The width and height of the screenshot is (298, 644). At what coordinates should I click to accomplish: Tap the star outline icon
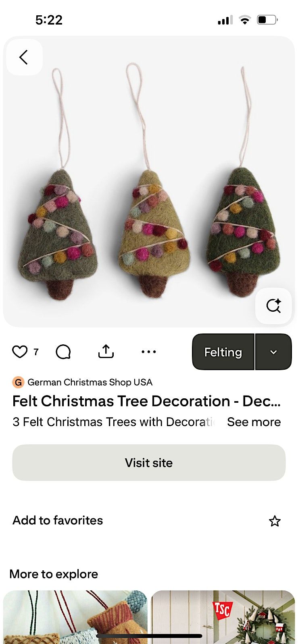(275, 521)
